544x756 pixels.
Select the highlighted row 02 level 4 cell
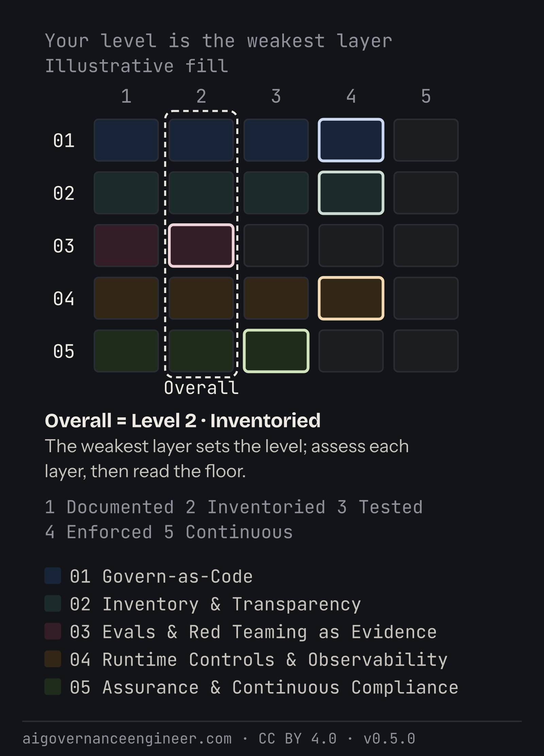[351, 193]
